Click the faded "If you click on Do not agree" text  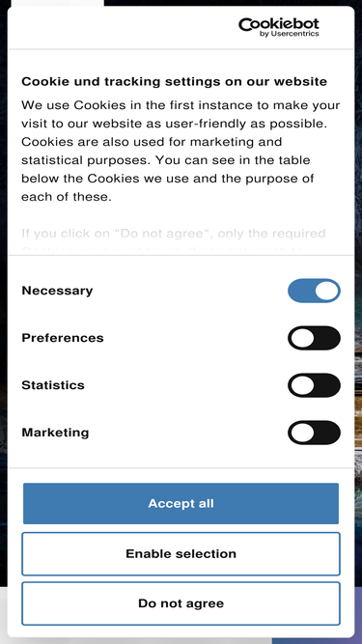pyautogui.click(x=173, y=234)
